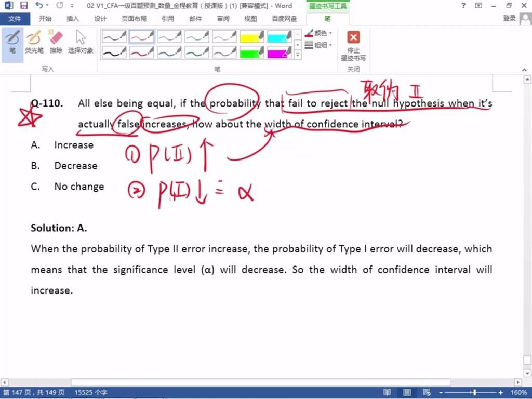Zoom in with the plus button
The height and width of the screenshot is (399, 532).
[501, 393]
